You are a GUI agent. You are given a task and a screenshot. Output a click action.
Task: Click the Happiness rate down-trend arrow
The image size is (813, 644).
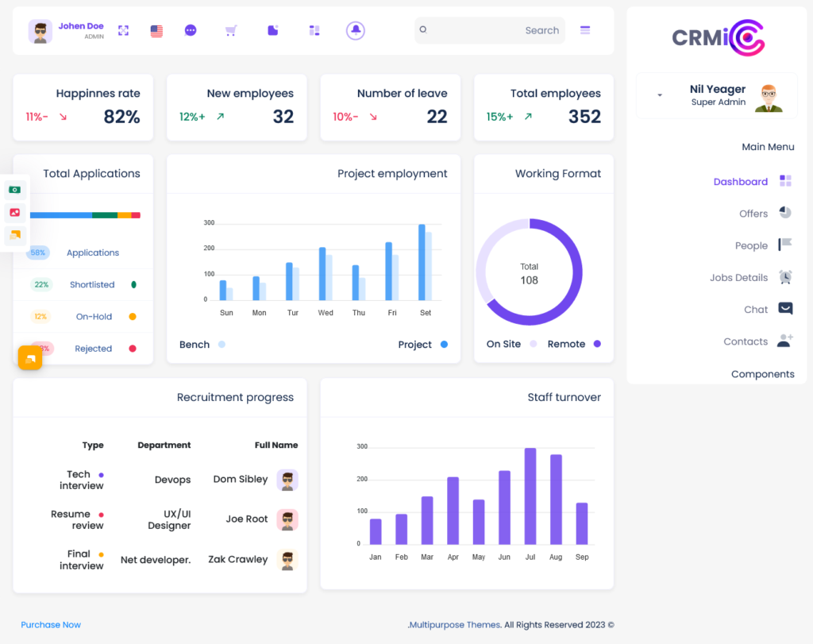[x=64, y=118]
